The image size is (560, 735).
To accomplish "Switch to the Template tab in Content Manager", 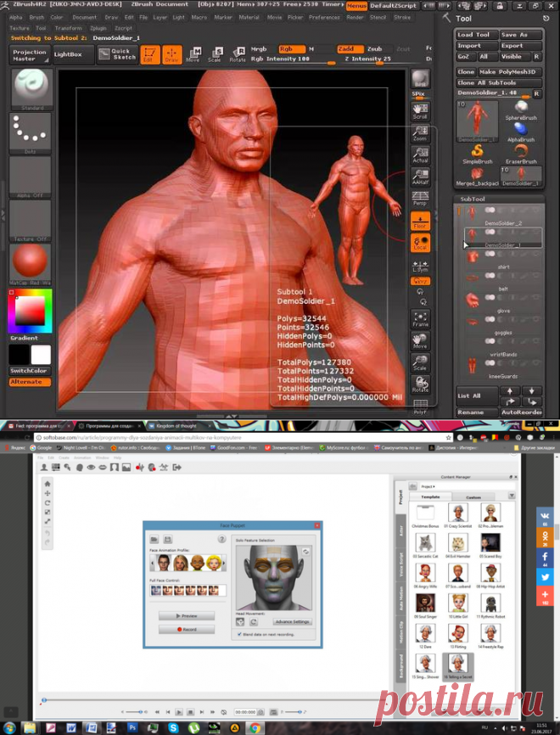I will tap(430, 497).
